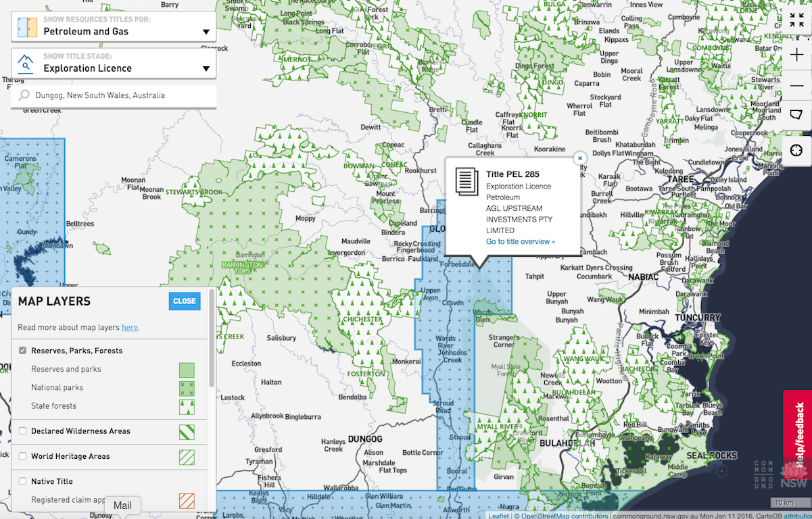This screenshot has width=812, height=519.
Task: Click the STEWARTS BROOK forest label
Action: [194, 192]
